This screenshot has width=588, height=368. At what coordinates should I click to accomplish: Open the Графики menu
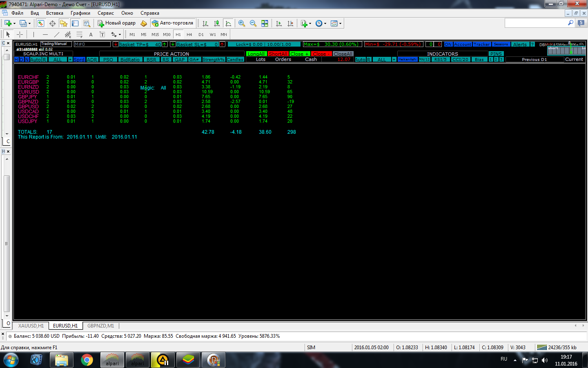80,13
